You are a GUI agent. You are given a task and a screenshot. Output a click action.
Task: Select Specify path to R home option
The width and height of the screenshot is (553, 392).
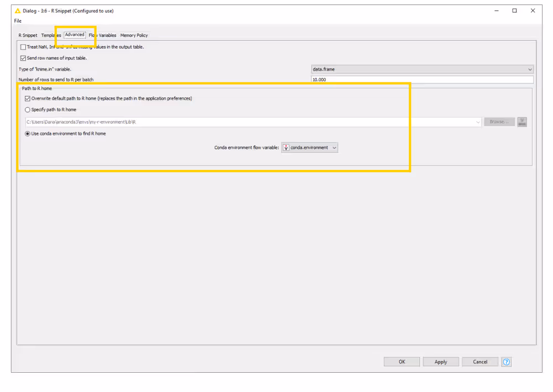pyautogui.click(x=28, y=109)
